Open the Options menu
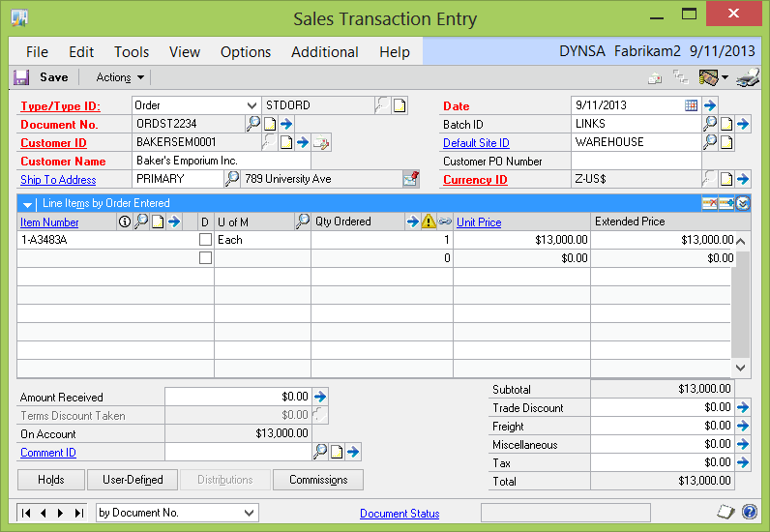This screenshot has height=532, width=770. point(246,52)
